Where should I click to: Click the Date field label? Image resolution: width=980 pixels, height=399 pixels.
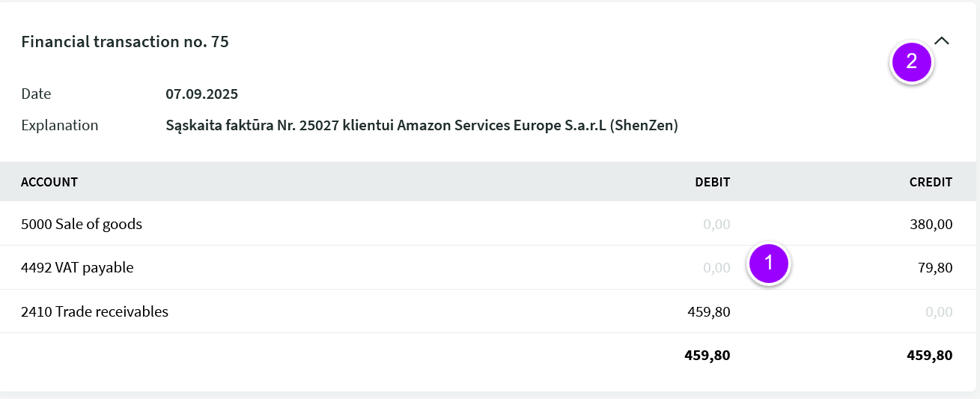[x=36, y=94]
